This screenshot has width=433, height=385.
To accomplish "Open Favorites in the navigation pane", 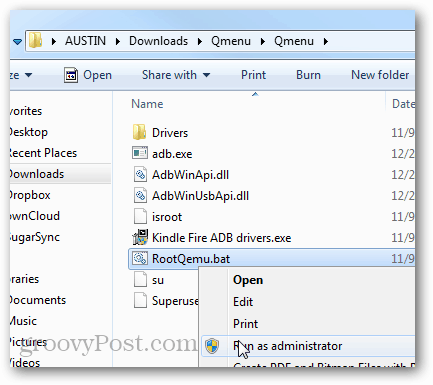I will [26, 111].
